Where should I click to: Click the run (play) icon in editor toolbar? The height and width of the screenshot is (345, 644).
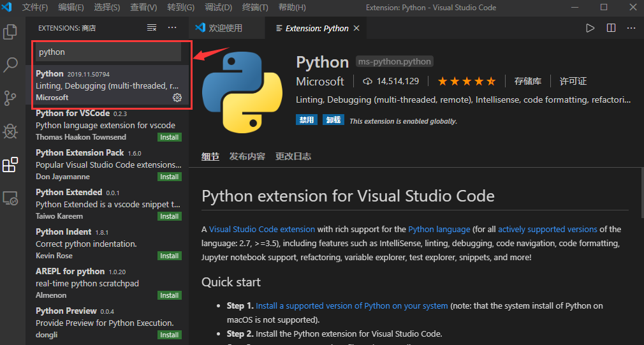tap(590, 28)
